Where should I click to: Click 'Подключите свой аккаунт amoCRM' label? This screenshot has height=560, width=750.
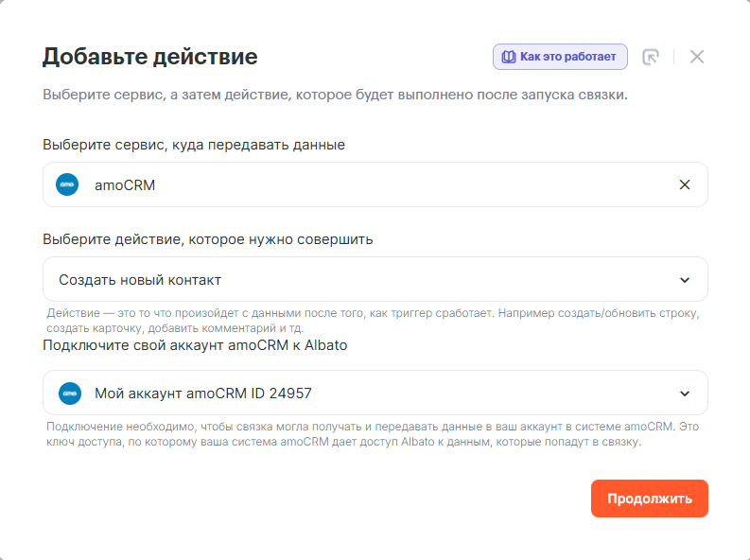tap(195, 345)
